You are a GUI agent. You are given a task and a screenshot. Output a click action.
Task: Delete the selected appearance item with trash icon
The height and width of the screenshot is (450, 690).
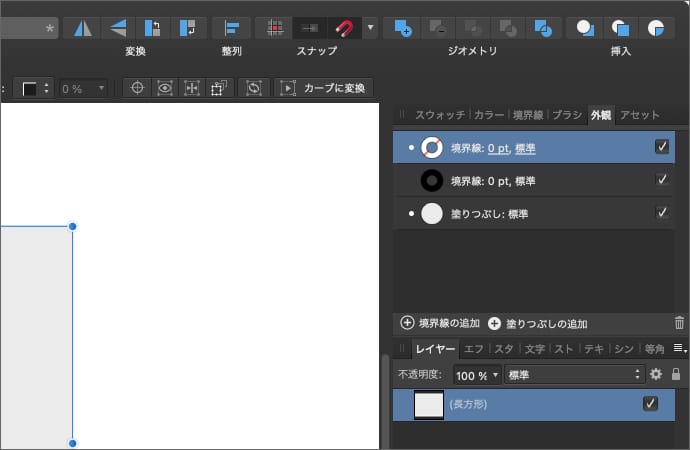(x=680, y=323)
